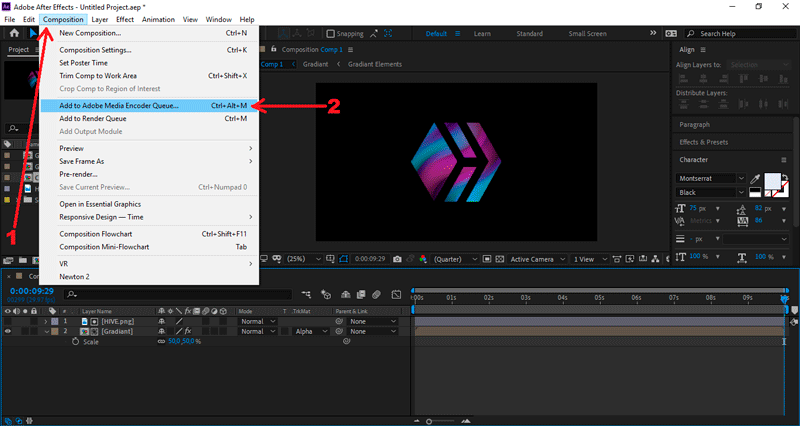Viewport: 800px width, 426px height.
Task: Open the Align panel menu icon
Action: coord(703,49)
